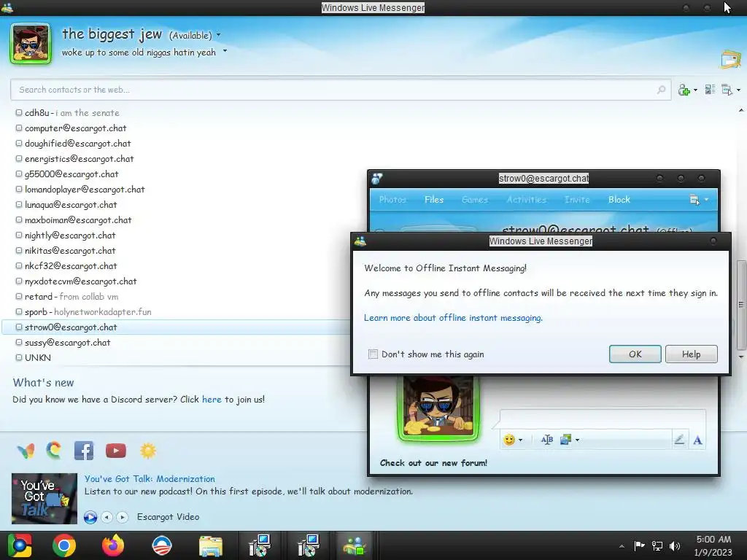747x560 pixels.
Task: Click the multicolor swirl icon in bottom bar
Action: (54, 451)
